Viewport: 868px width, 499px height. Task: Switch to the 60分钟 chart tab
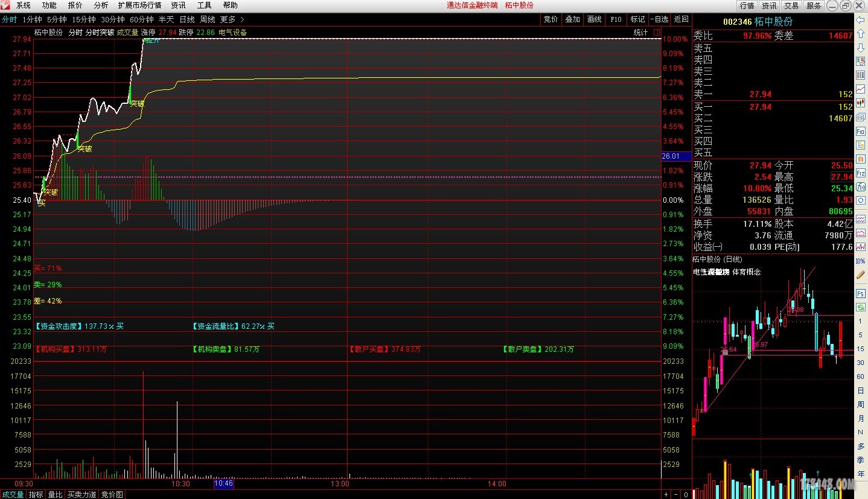[142, 19]
